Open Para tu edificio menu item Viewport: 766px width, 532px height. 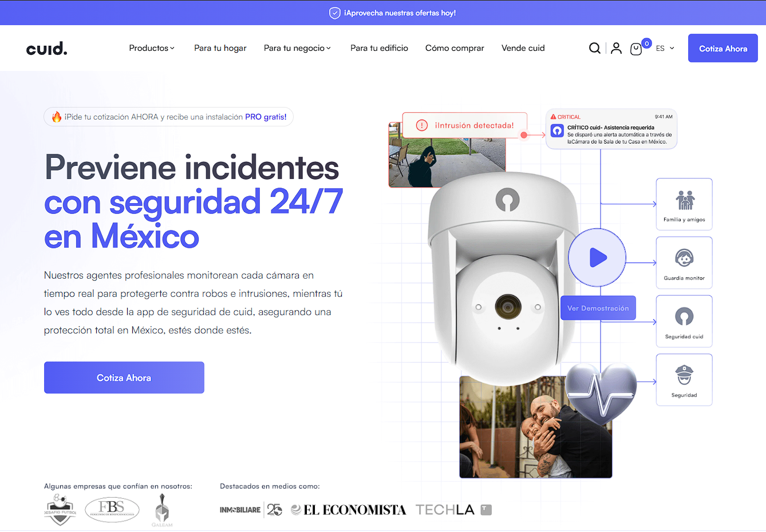pos(379,48)
